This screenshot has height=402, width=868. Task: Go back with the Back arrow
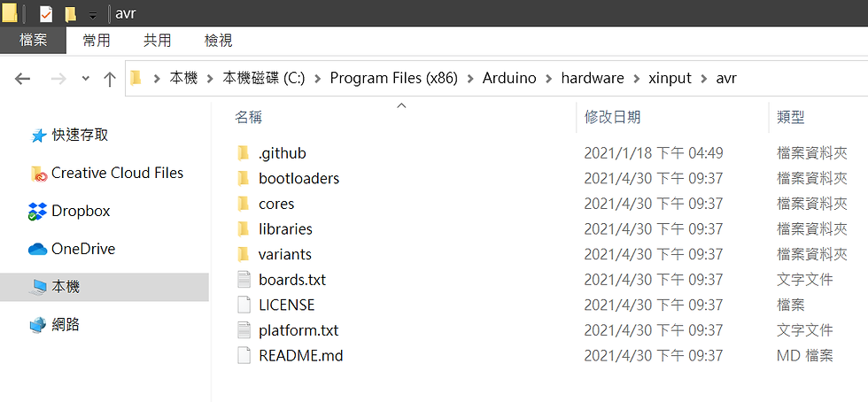pos(22,79)
